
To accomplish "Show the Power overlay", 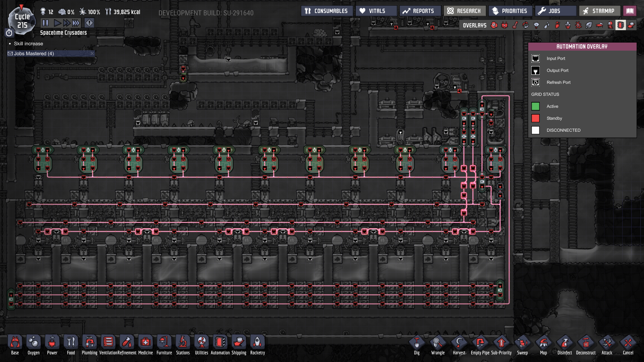I will click(504, 25).
